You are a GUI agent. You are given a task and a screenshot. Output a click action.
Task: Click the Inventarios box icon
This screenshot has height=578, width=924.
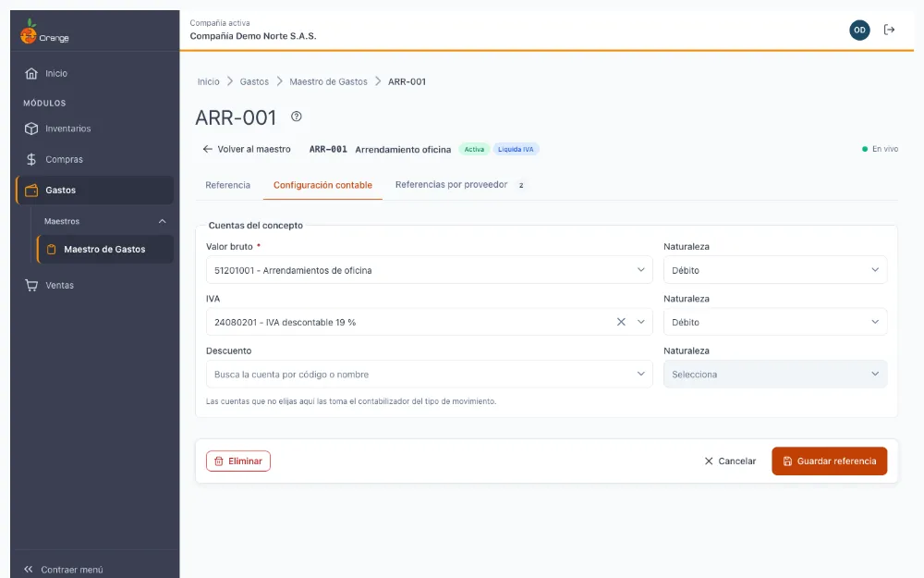[x=31, y=129]
